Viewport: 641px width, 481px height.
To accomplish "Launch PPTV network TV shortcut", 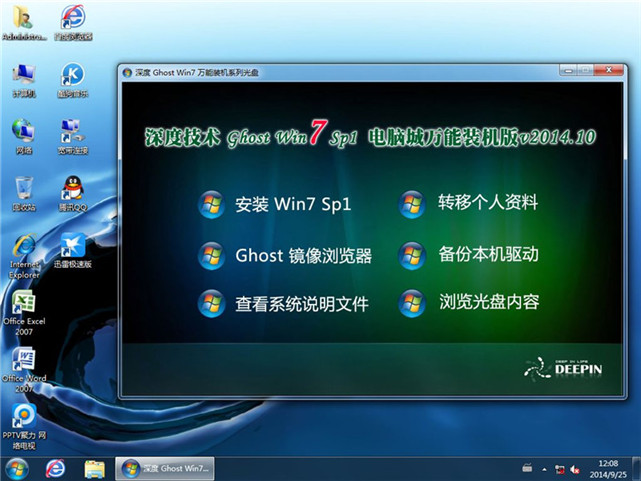I will click(24, 427).
